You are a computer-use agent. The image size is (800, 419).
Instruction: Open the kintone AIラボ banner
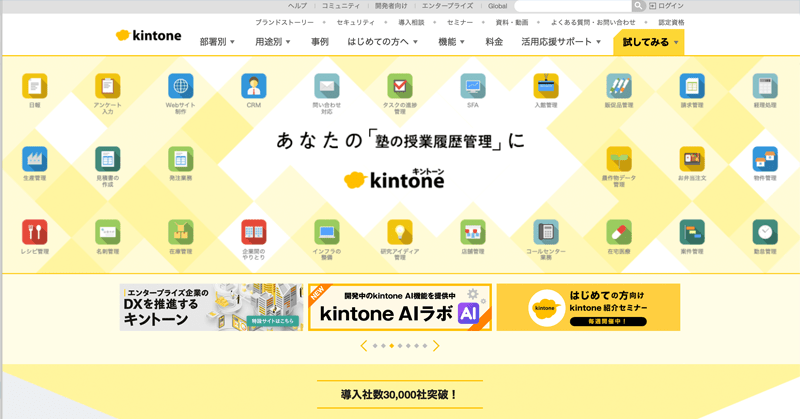(399, 307)
